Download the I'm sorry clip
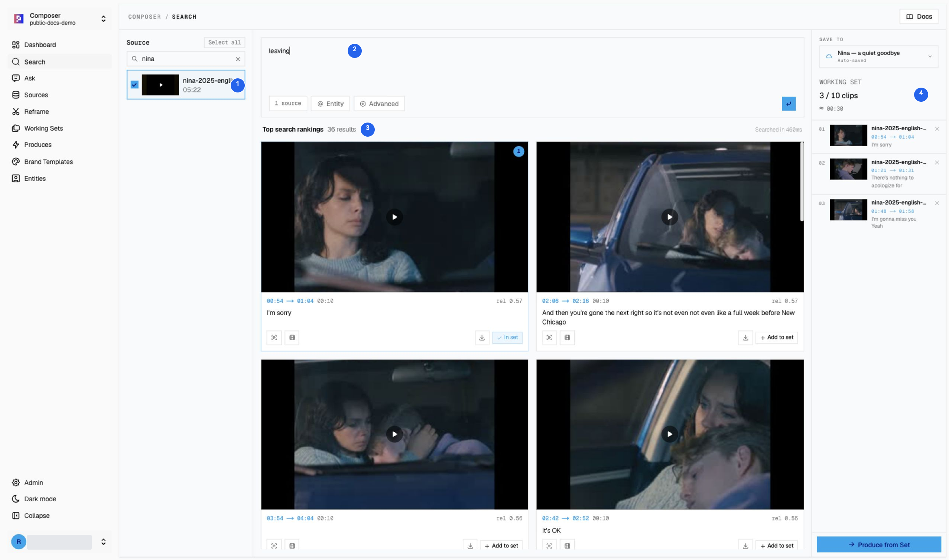The image size is (949, 560). (482, 338)
